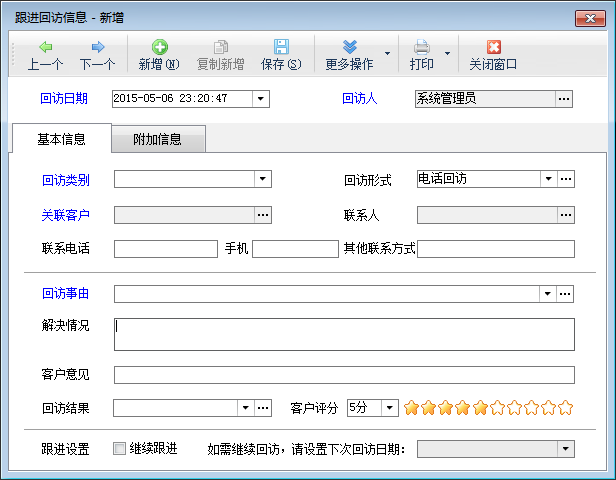Viewport: 616px width, 480px height.
Task: Click into the 客户意见 text field
Action: pyautogui.click(x=344, y=375)
